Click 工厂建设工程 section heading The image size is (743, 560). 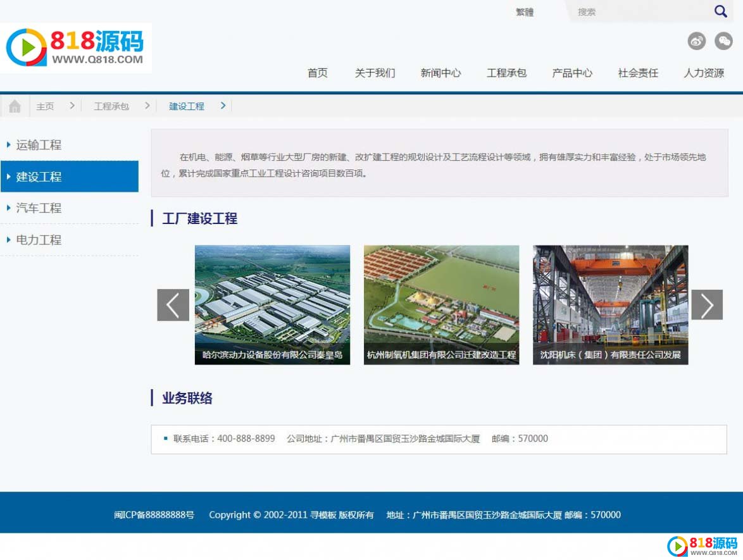[199, 218]
